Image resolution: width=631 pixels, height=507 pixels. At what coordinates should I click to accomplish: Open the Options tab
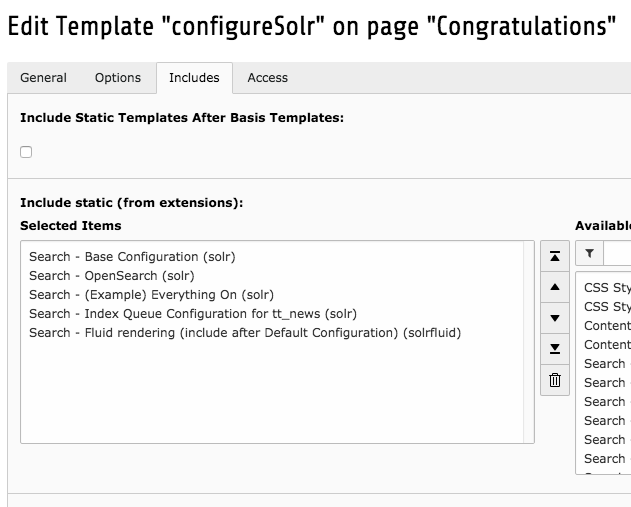tap(118, 78)
